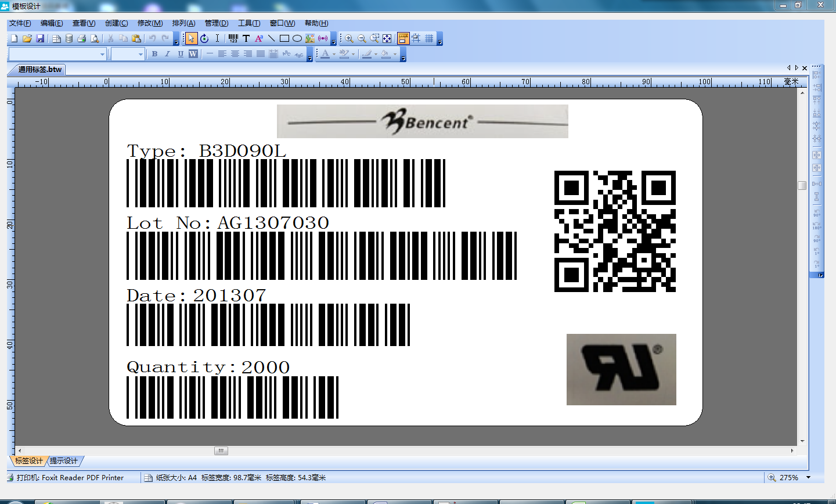This screenshot has width=836, height=504.
Task: Select the Ellipse shape tool
Action: (x=297, y=39)
